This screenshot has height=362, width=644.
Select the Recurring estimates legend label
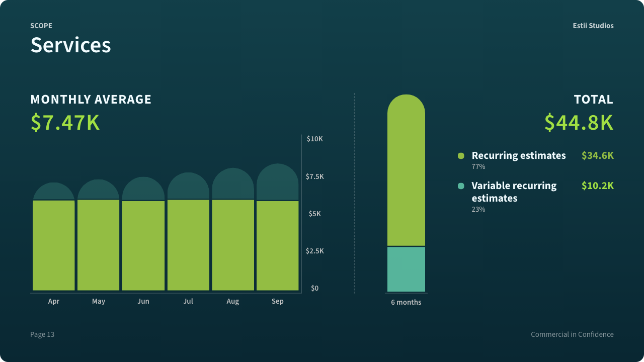tap(519, 155)
